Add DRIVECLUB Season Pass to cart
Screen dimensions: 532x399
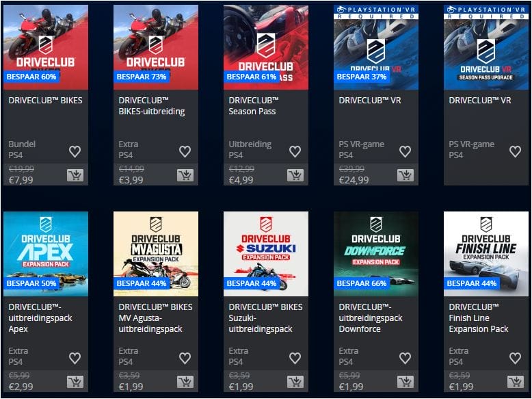[295, 175]
